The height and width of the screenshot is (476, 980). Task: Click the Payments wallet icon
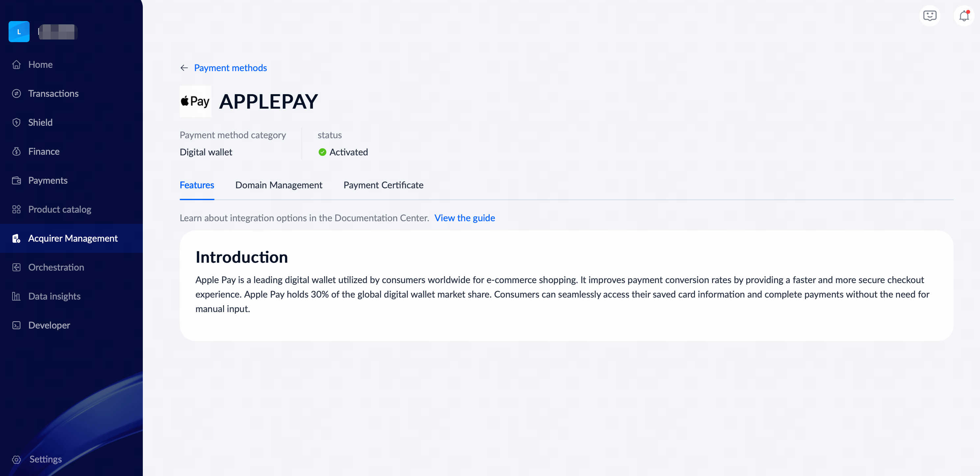[x=16, y=180]
